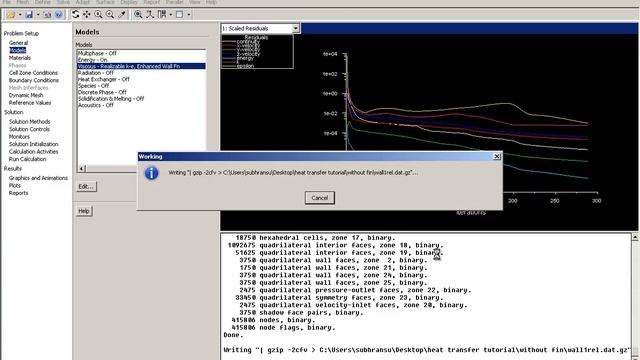Open the Surface menu
The image size is (640, 360).
[105, 2]
